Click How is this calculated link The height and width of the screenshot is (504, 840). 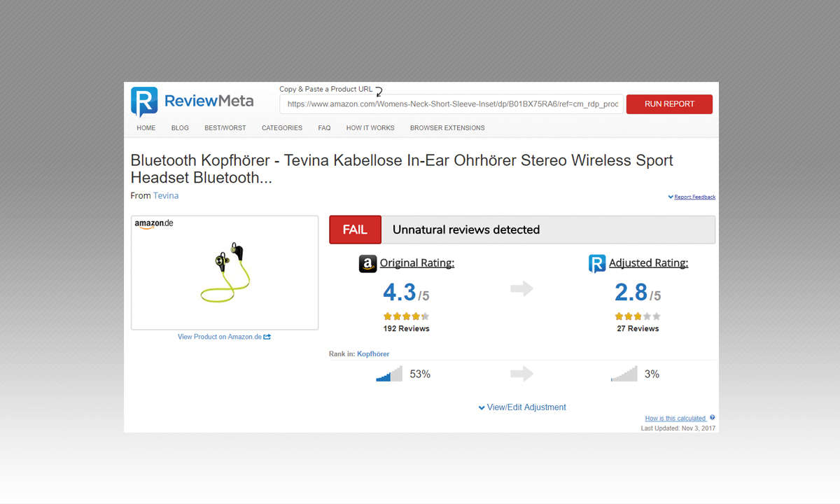[675, 419]
